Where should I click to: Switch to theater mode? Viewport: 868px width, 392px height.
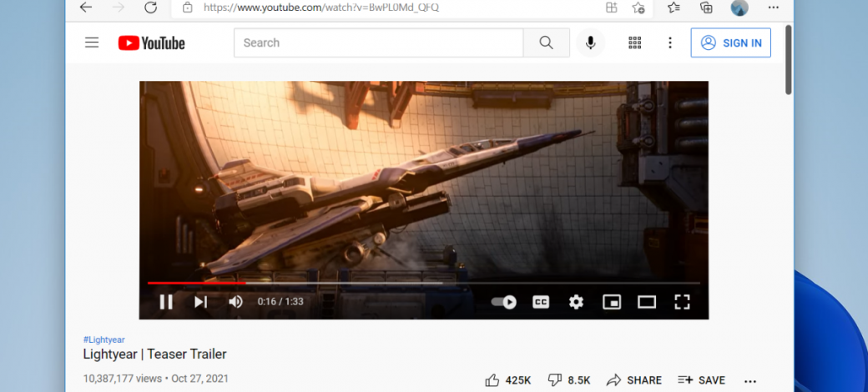point(647,302)
